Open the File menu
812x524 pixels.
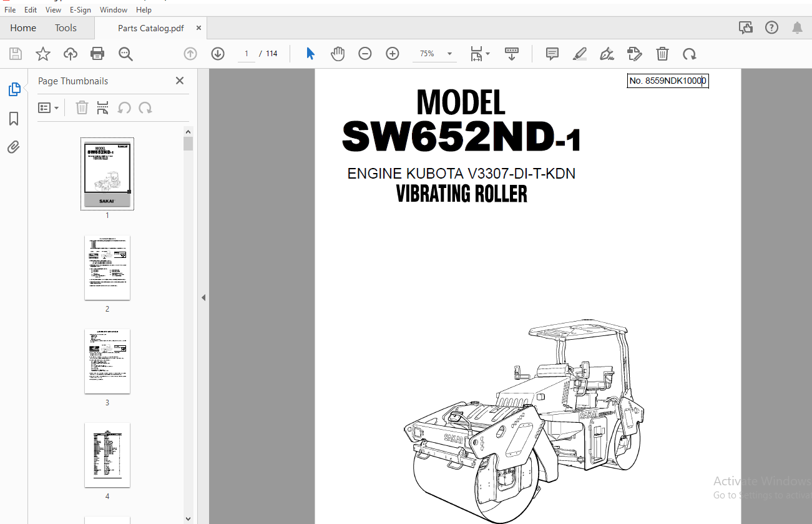click(10, 10)
